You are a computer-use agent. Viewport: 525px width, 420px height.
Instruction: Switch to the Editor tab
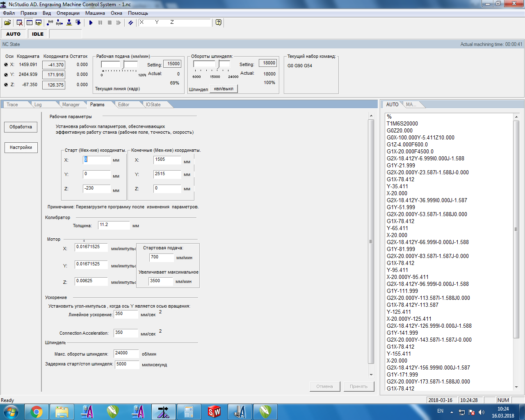[123, 105]
